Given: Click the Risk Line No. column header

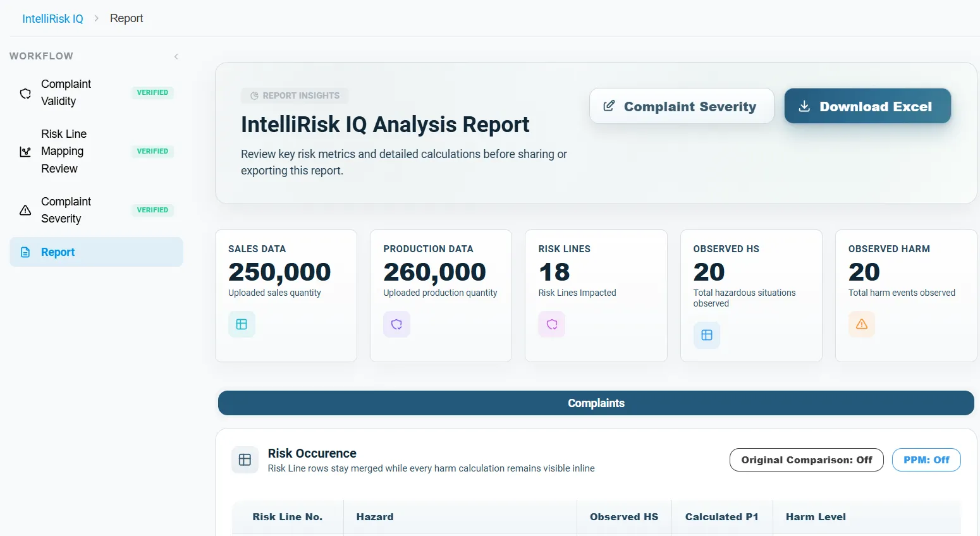Looking at the screenshot, I should (x=288, y=517).
